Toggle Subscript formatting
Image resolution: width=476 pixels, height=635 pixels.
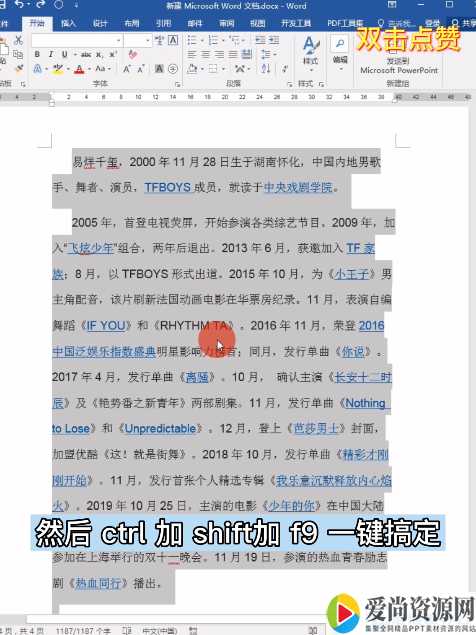pyautogui.click(x=99, y=54)
